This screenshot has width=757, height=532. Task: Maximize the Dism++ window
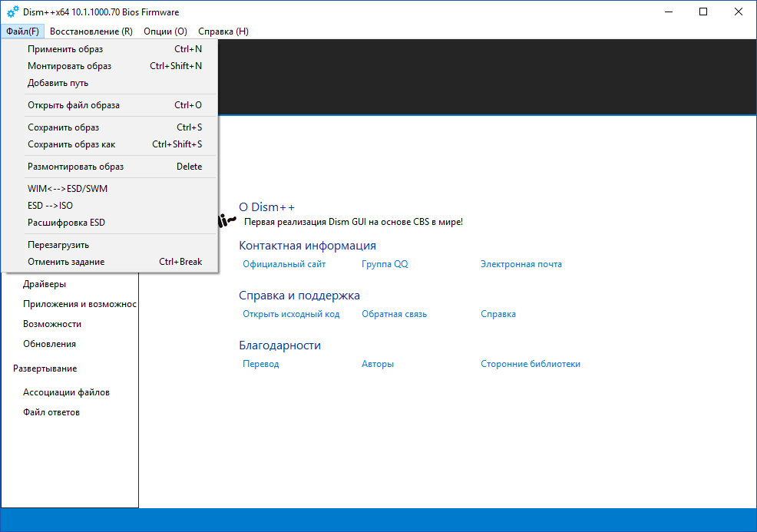pos(703,12)
